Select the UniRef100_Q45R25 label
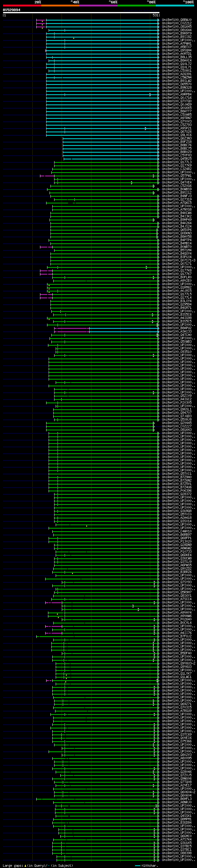 pos(177,159)
